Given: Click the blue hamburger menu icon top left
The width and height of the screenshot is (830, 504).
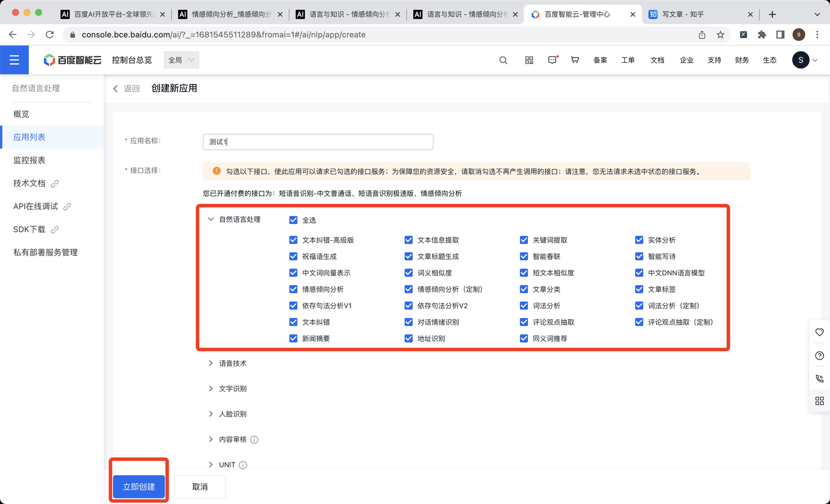Looking at the screenshot, I should coord(14,59).
